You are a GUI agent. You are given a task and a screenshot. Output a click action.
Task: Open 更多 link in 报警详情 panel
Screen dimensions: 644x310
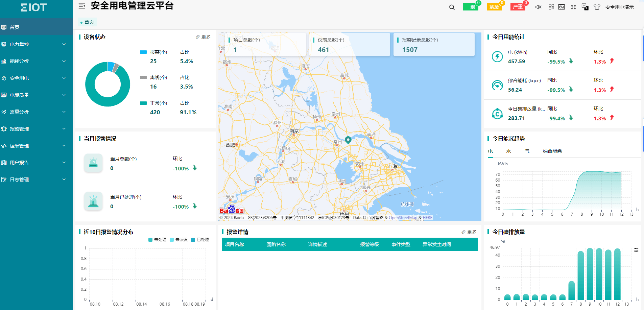point(469,232)
